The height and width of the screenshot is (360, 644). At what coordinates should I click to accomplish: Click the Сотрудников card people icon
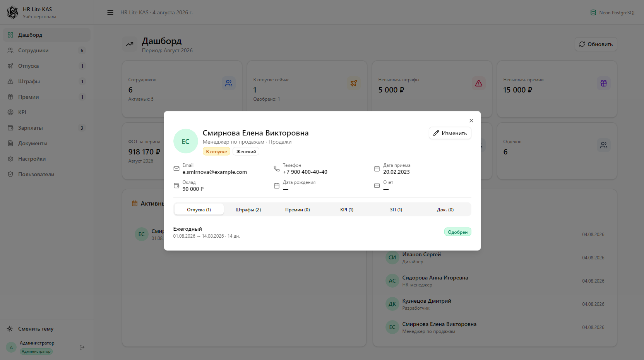pos(229,83)
